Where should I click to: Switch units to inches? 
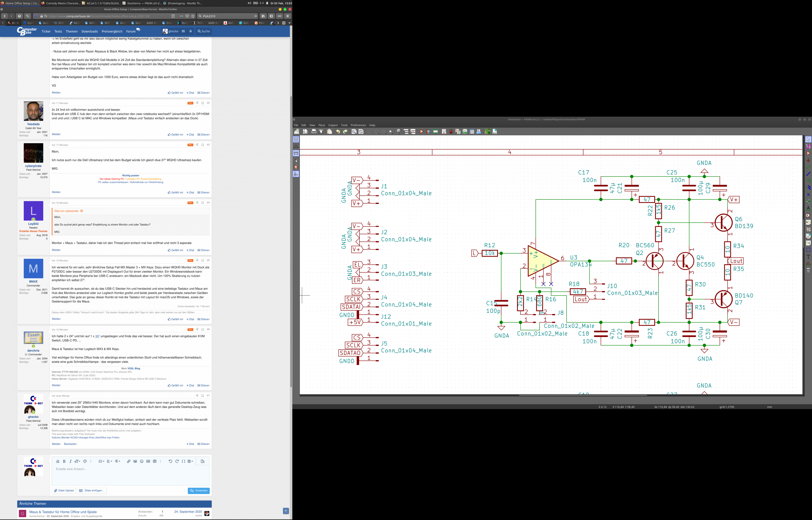click(296, 146)
